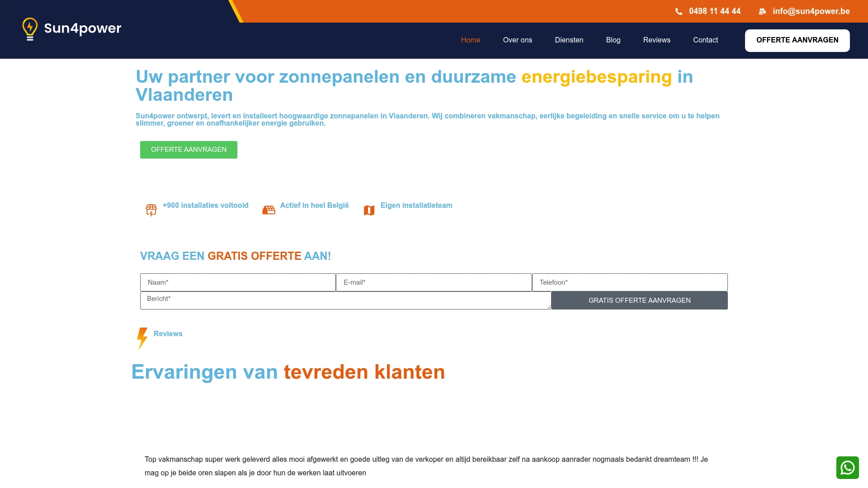Click into the Bericht text area
Image resolution: width=868 pixels, height=488 pixels.
345,300
